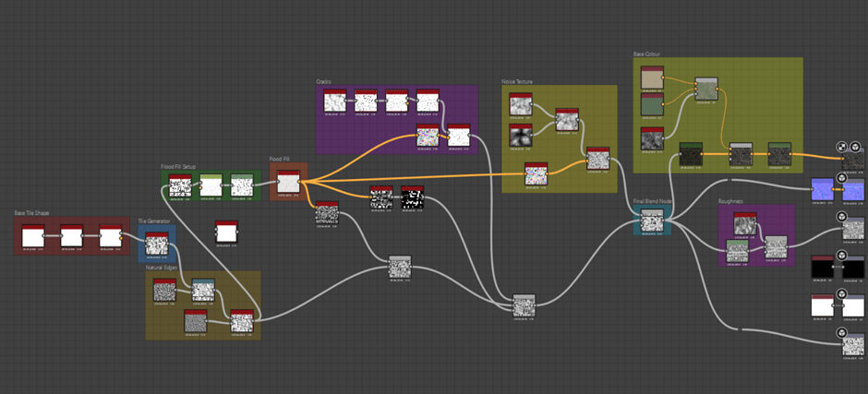Select last node in Base Tile Shape frame
Image resolution: width=868 pixels, height=394 pixels.
point(110,236)
